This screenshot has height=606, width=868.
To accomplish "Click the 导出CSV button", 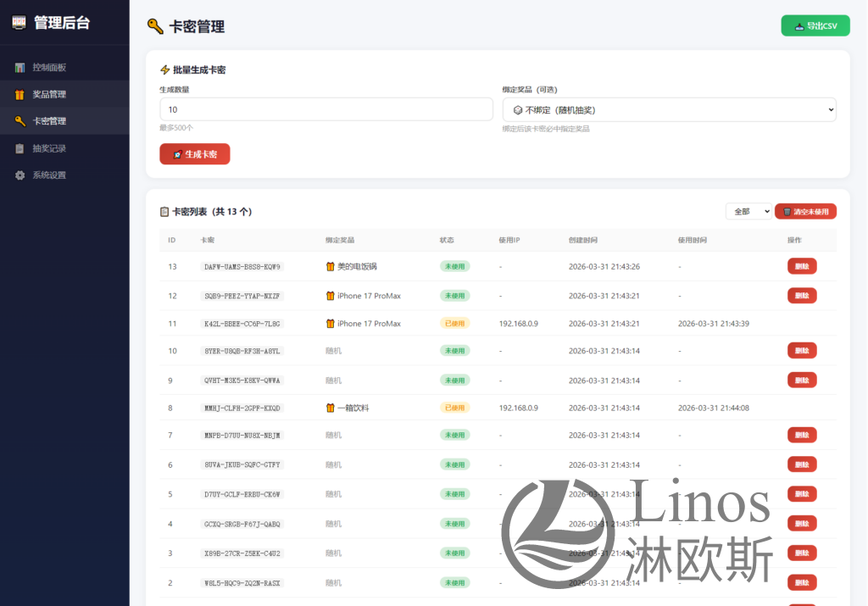I will click(x=815, y=25).
